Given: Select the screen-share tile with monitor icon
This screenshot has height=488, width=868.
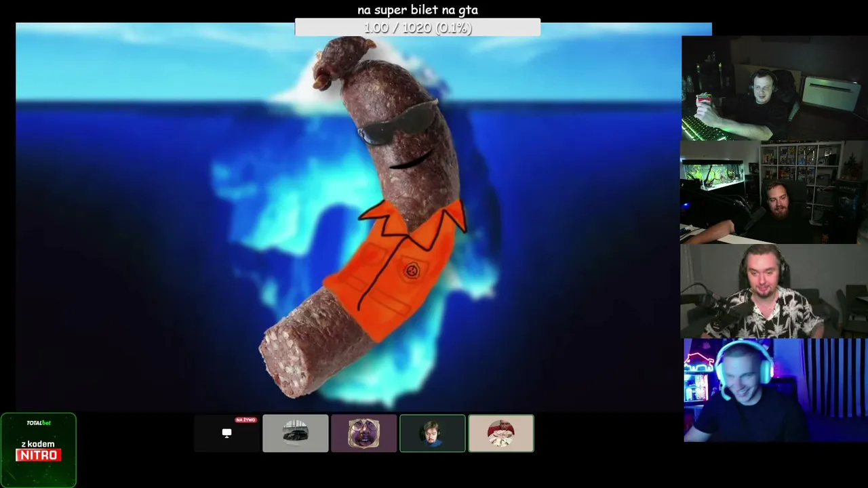Looking at the screenshot, I should pyautogui.click(x=226, y=433).
